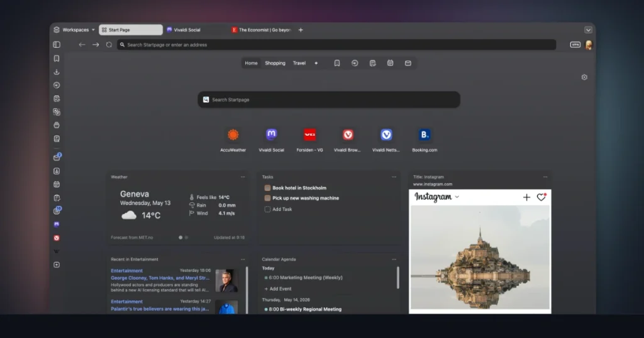
Task: Open the AccuWeather speed dial
Action: pyautogui.click(x=233, y=140)
